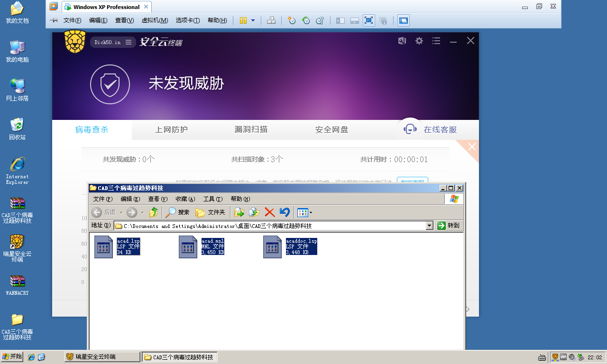Open the power options dropdown arrow in VMware toolbar
Viewport: 607px width, 364px height.
click(253, 20)
